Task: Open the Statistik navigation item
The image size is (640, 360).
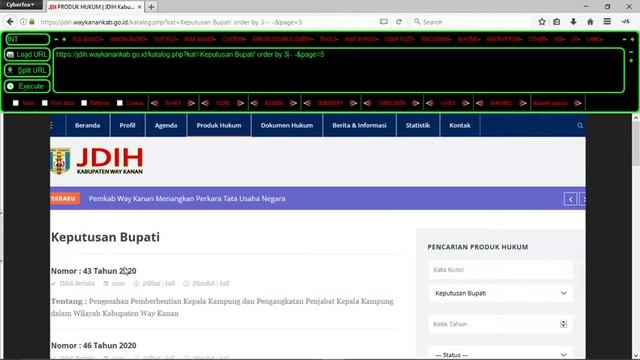Action: pos(418,125)
